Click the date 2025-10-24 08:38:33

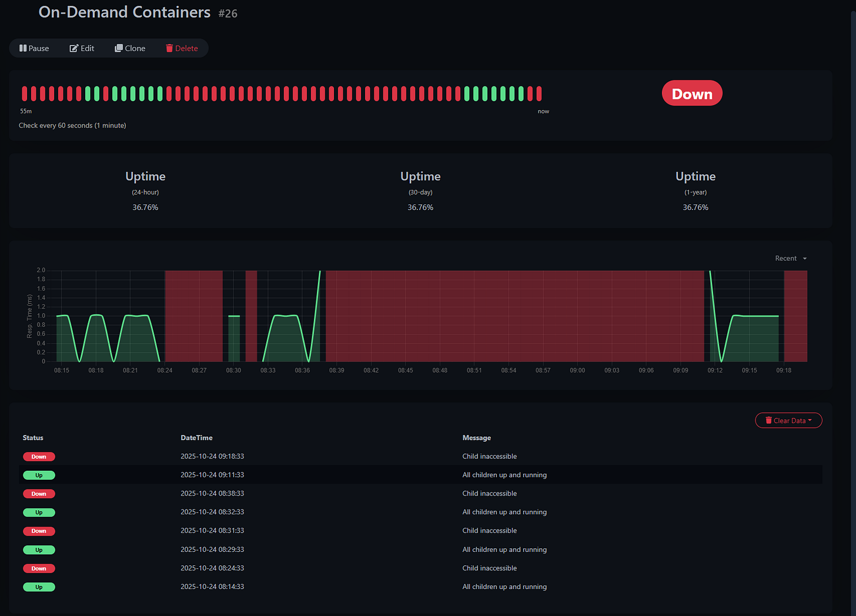click(212, 493)
